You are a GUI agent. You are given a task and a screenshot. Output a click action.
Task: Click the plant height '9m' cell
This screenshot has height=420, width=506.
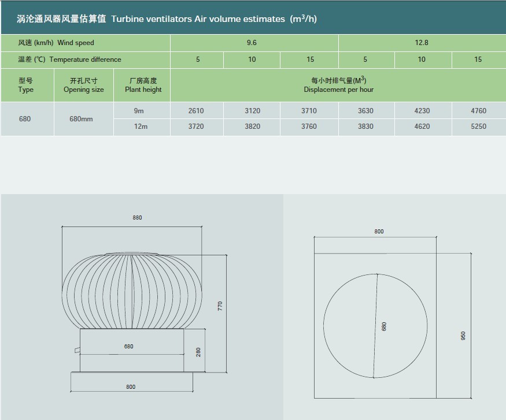139,111
